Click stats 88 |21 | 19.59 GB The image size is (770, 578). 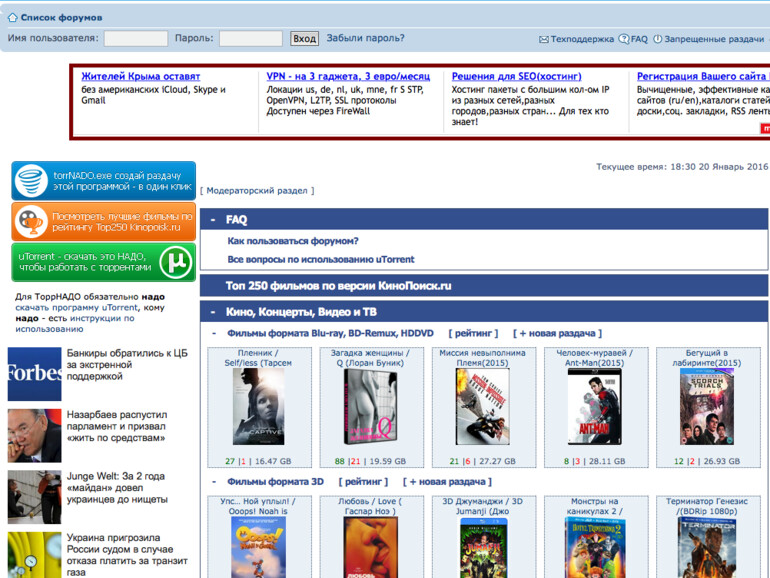click(370, 461)
